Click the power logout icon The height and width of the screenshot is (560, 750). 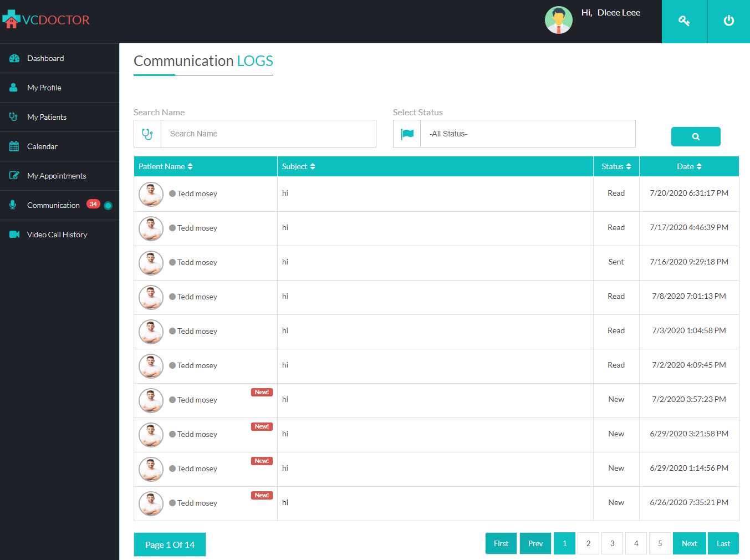tap(728, 21)
